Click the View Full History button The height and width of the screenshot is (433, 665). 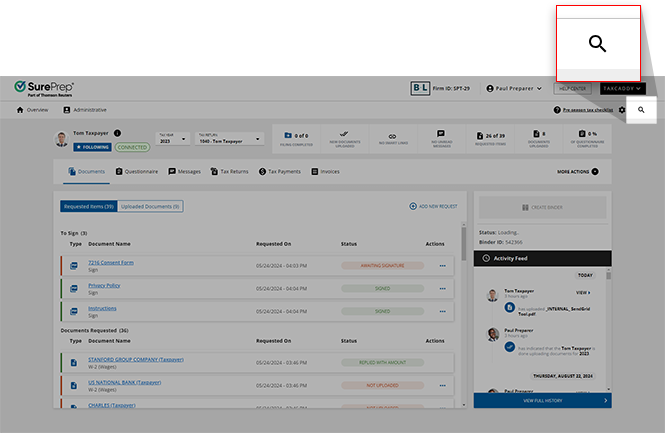[541, 400]
